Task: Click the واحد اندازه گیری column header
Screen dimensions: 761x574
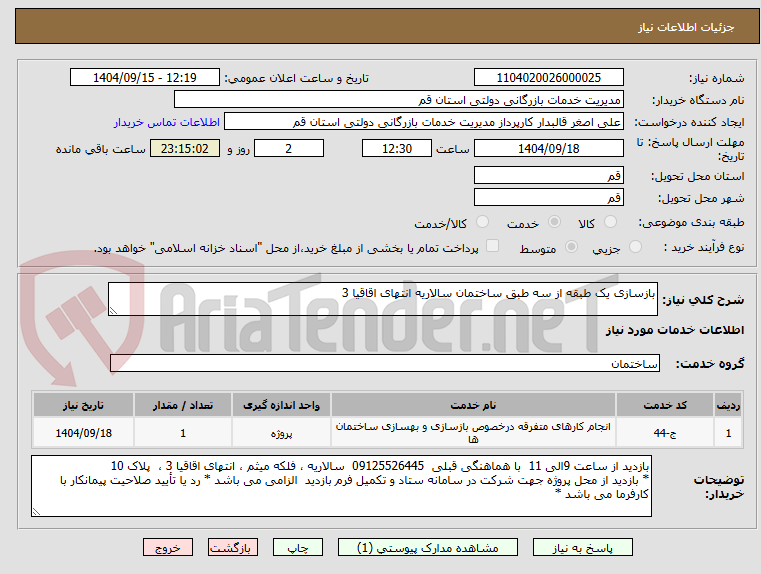Action: point(281,405)
